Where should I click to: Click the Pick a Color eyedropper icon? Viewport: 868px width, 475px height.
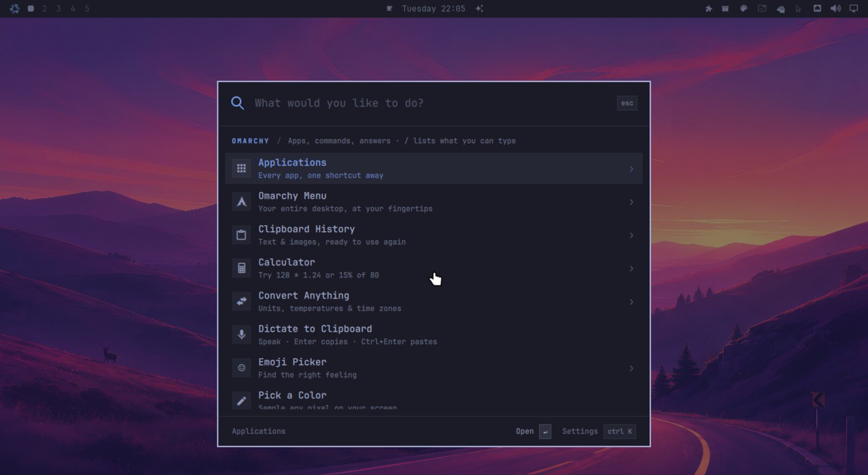(241, 401)
